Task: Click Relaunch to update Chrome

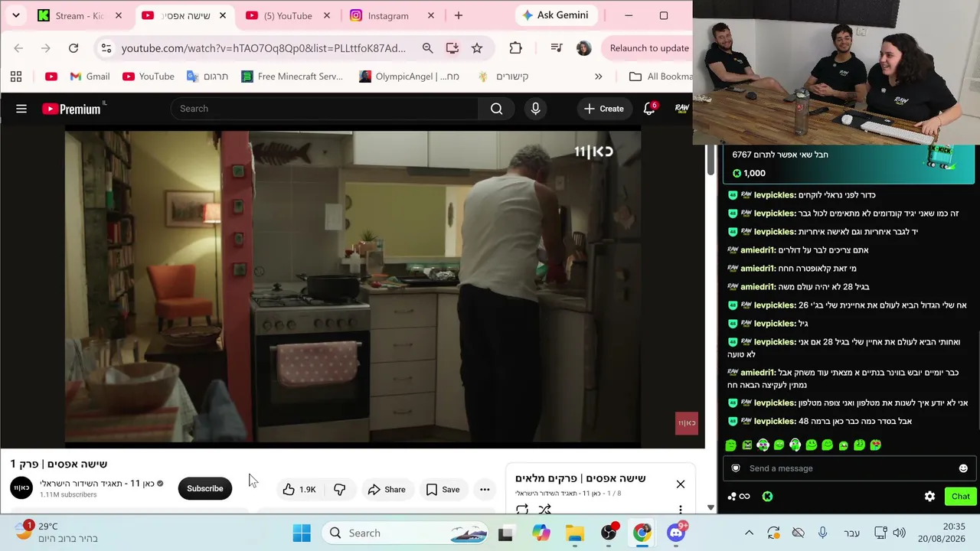Action: click(x=649, y=48)
